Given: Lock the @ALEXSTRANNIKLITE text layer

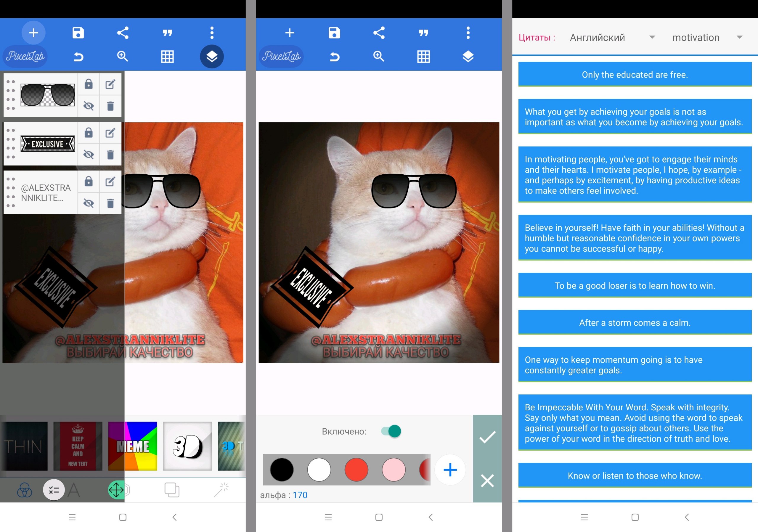Looking at the screenshot, I should tap(89, 181).
